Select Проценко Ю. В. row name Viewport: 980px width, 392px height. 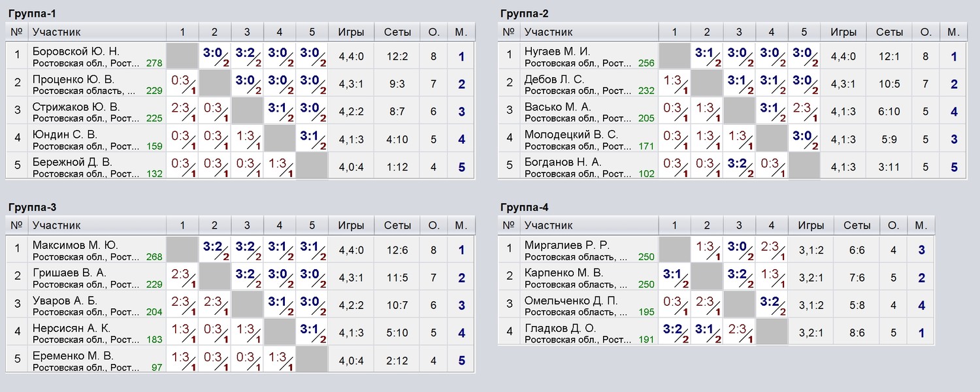[x=73, y=79]
